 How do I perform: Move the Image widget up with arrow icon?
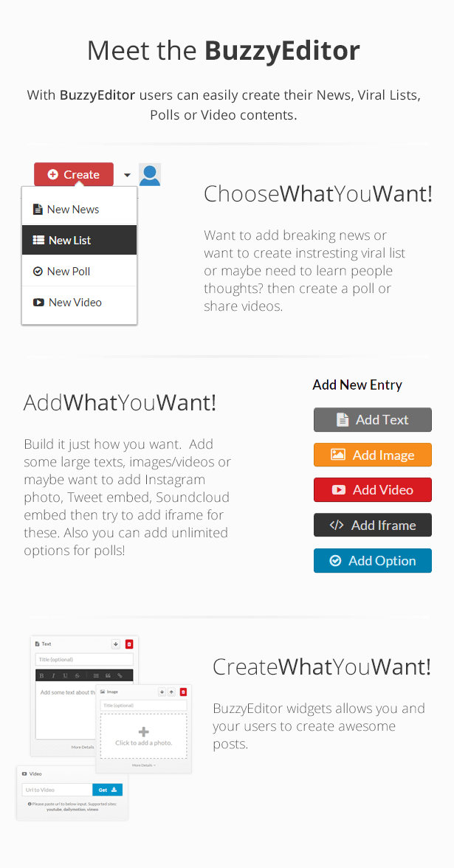[x=171, y=692]
